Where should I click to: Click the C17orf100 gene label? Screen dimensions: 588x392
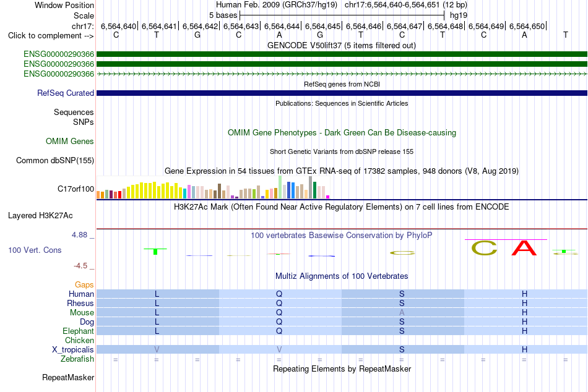pos(76,189)
